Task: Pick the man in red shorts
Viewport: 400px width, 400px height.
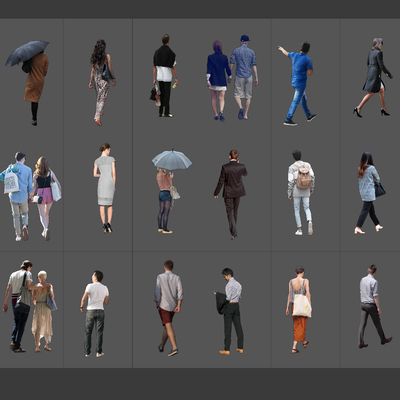Action: pyautogui.click(x=169, y=308)
